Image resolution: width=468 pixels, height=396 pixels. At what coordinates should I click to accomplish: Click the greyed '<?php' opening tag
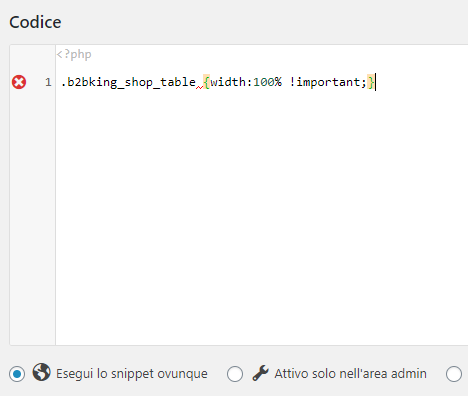74,54
